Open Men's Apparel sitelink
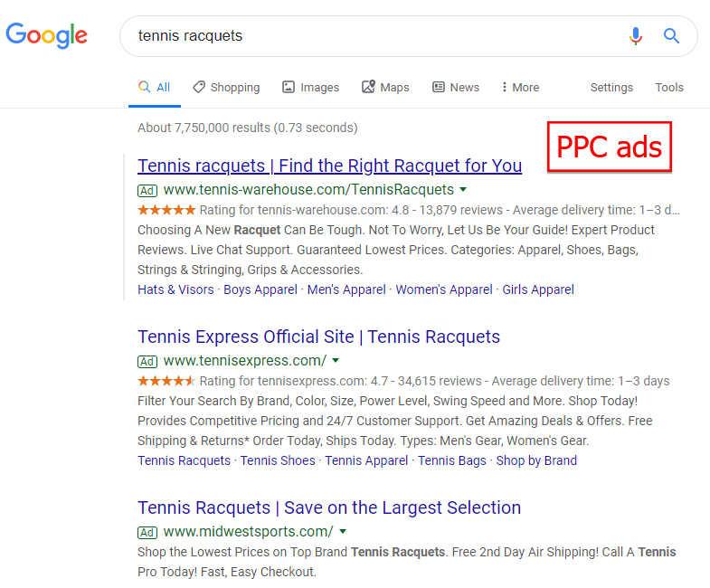This screenshot has width=710, height=588. click(x=346, y=289)
